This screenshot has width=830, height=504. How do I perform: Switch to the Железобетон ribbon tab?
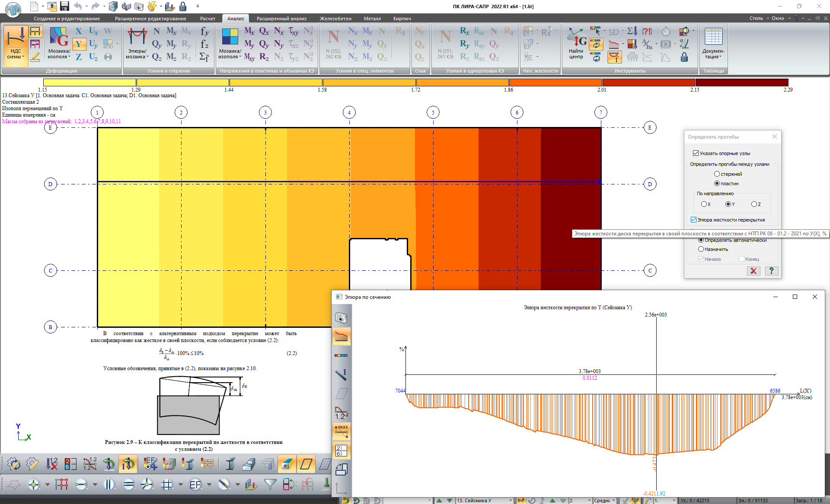point(335,19)
